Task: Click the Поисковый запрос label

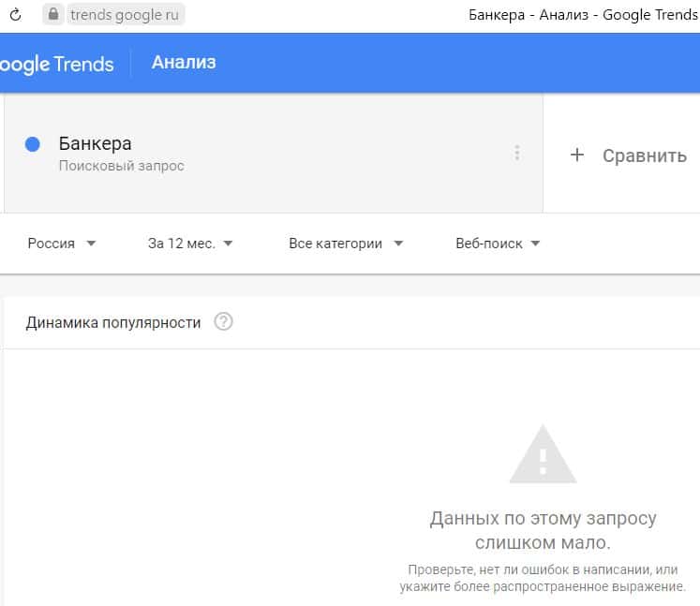Action: click(x=121, y=166)
